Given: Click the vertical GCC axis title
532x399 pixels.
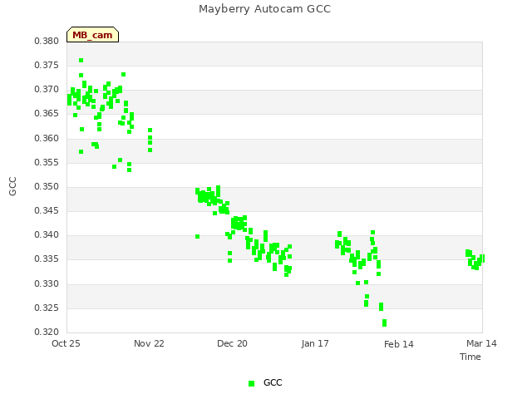Looking at the screenshot, I should coord(12,186).
